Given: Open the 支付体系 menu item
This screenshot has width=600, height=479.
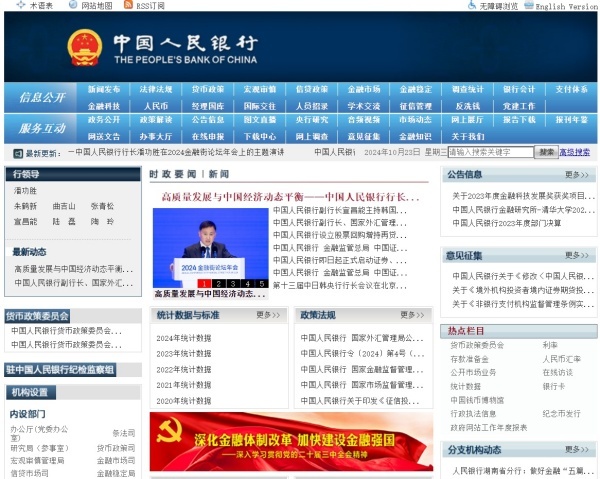Looking at the screenshot, I should click(571, 89).
